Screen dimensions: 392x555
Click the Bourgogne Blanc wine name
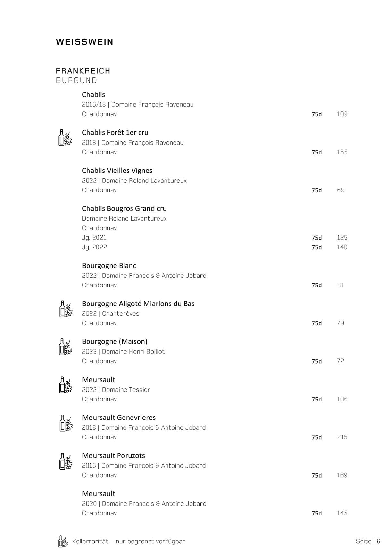(109, 266)
